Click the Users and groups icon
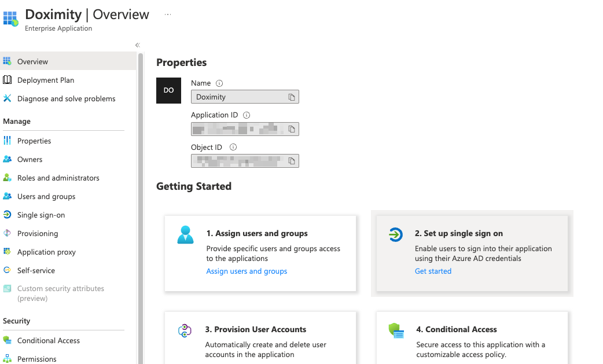The image size is (603, 364). pyautogui.click(x=7, y=196)
